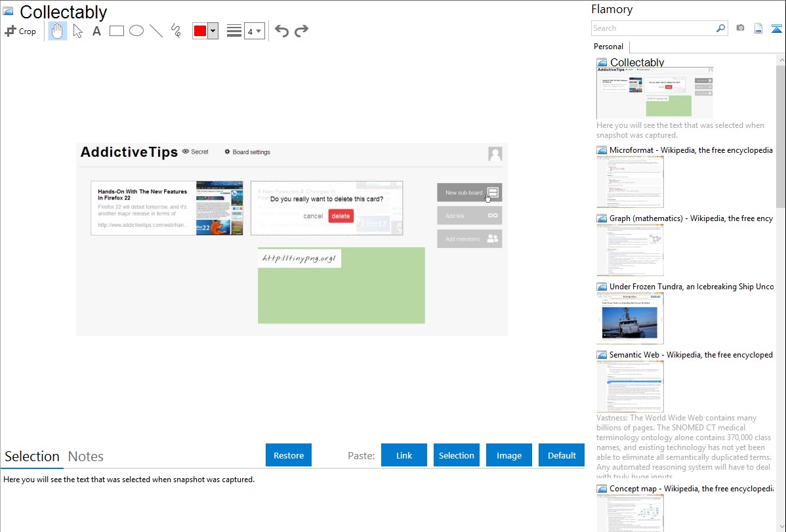
Task: Select the rectangle shape tool
Action: click(117, 31)
